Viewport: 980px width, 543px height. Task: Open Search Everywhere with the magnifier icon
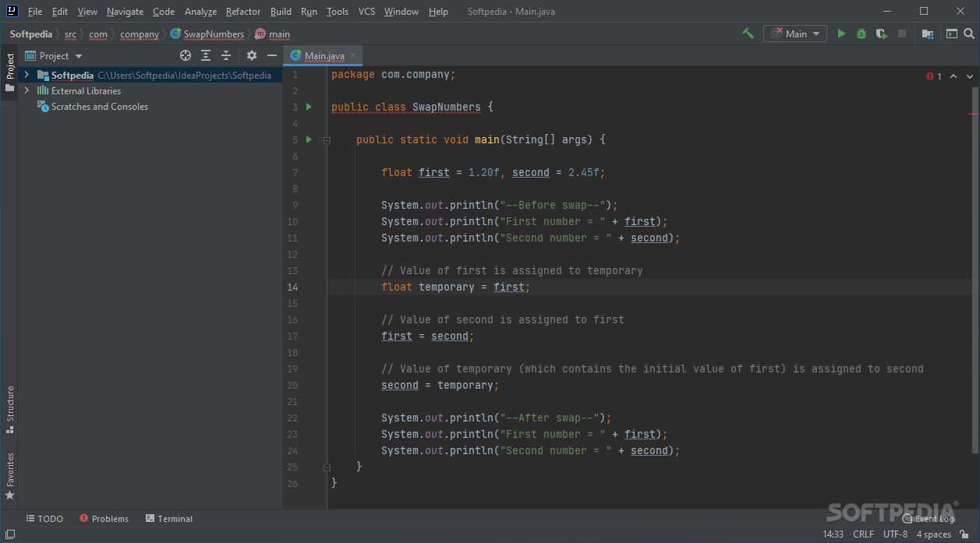pyautogui.click(x=968, y=33)
